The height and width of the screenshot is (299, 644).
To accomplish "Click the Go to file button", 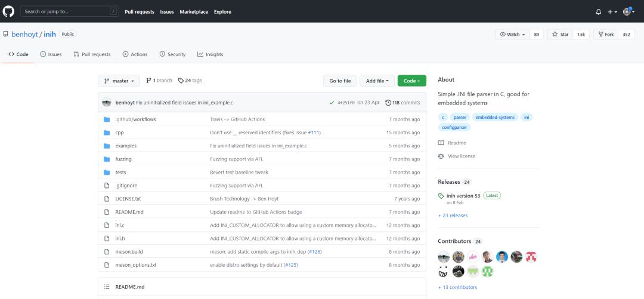I will [340, 81].
